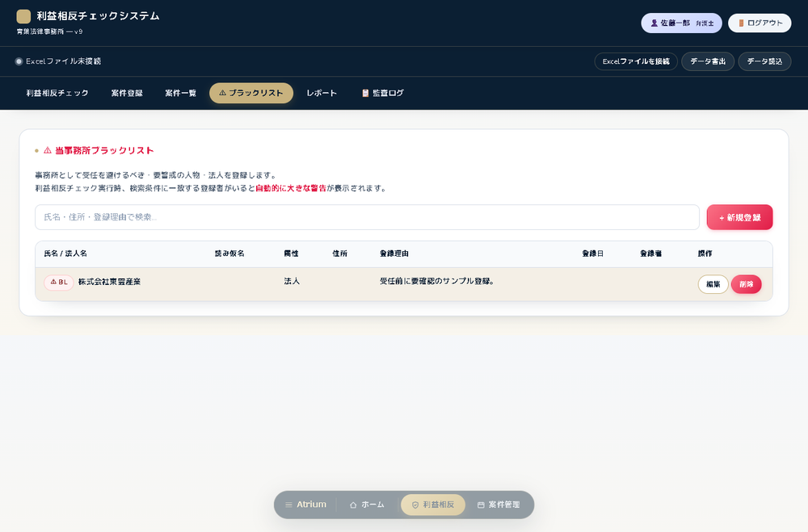Click 属性 column header
The width and height of the screenshot is (808, 532).
pyautogui.click(x=291, y=253)
